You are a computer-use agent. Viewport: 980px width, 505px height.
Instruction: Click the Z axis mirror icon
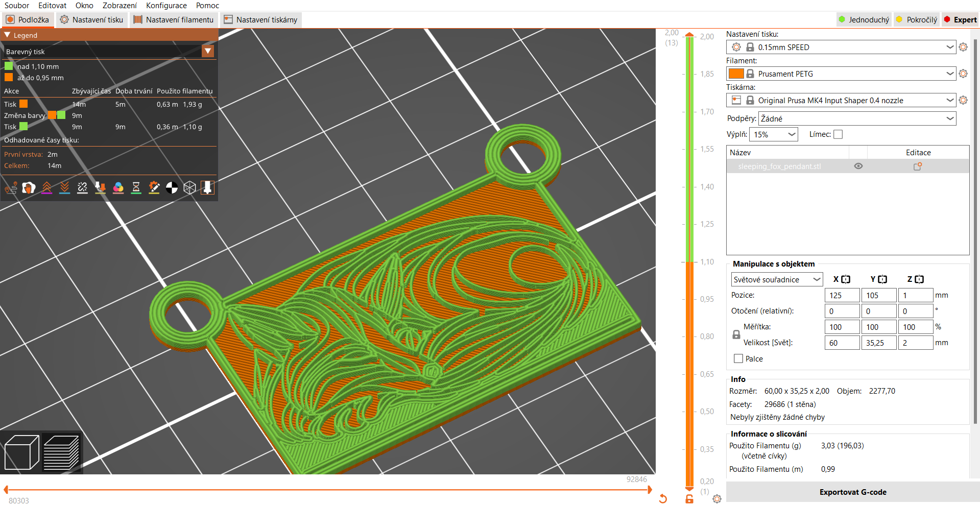click(x=919, y=279)
